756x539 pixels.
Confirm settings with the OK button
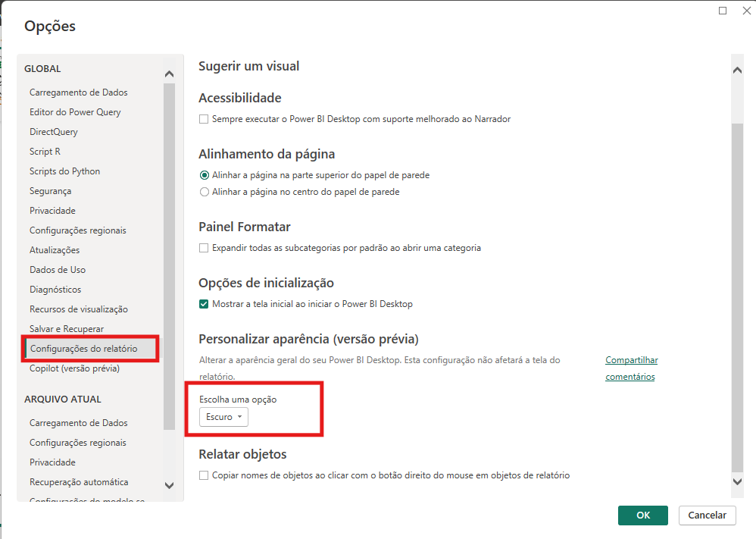pos(642,515)
